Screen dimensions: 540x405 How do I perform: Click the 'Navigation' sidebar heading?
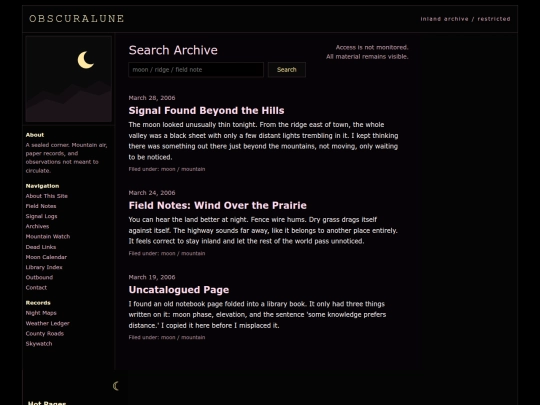tap(42, 186)
